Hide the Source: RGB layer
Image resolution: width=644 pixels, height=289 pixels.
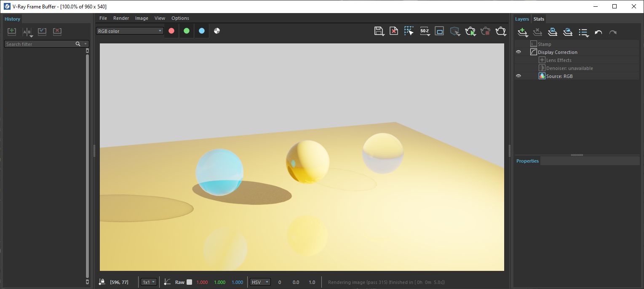518,76
